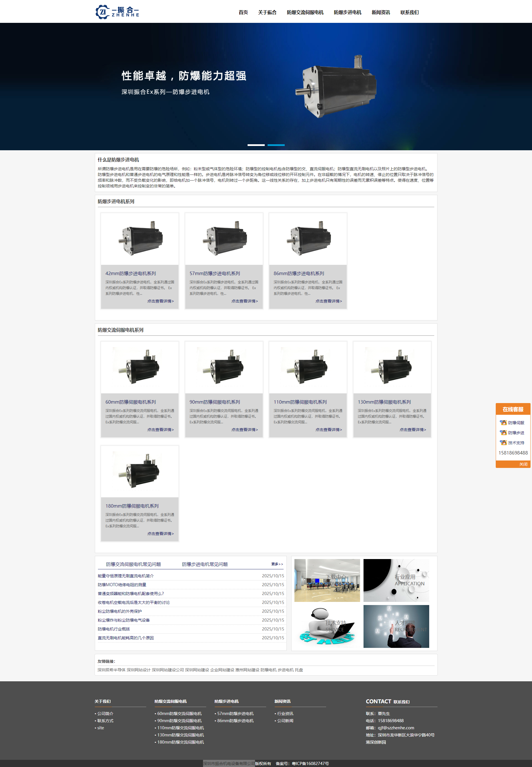
Task: Click the QQ icon beside 防爆步进
Action: click(x=503, y=432)
